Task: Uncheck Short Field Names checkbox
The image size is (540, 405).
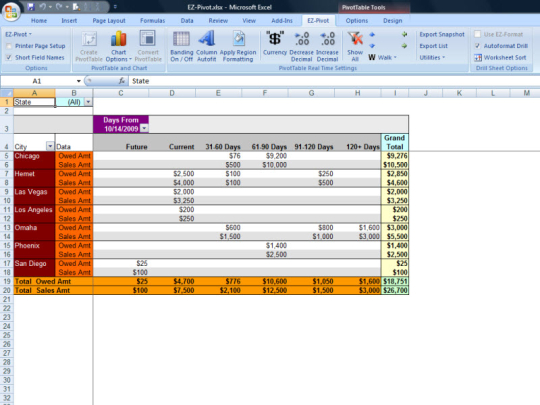Action: click(x=9, y=58)
